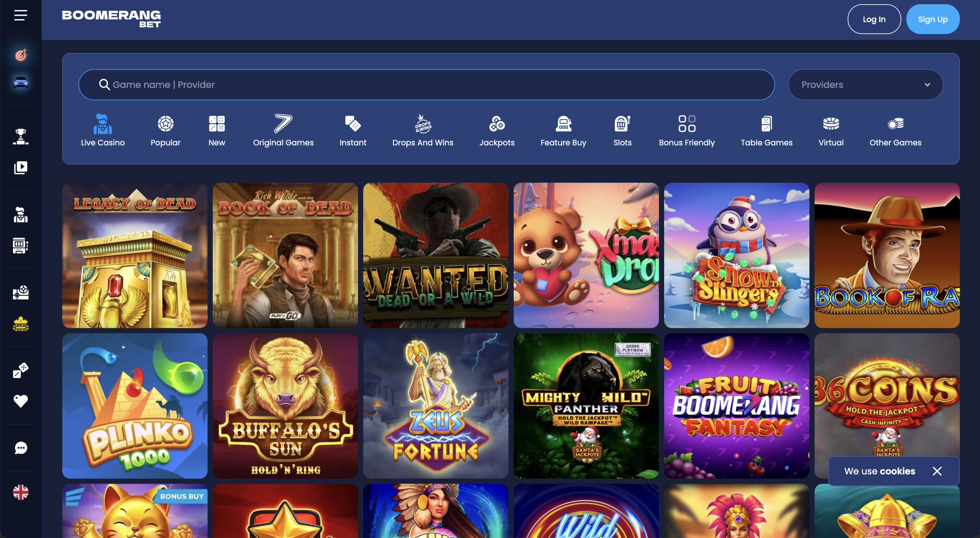Click the Log In button
Viewport: 980px width, 538px height.
(874, 19)
